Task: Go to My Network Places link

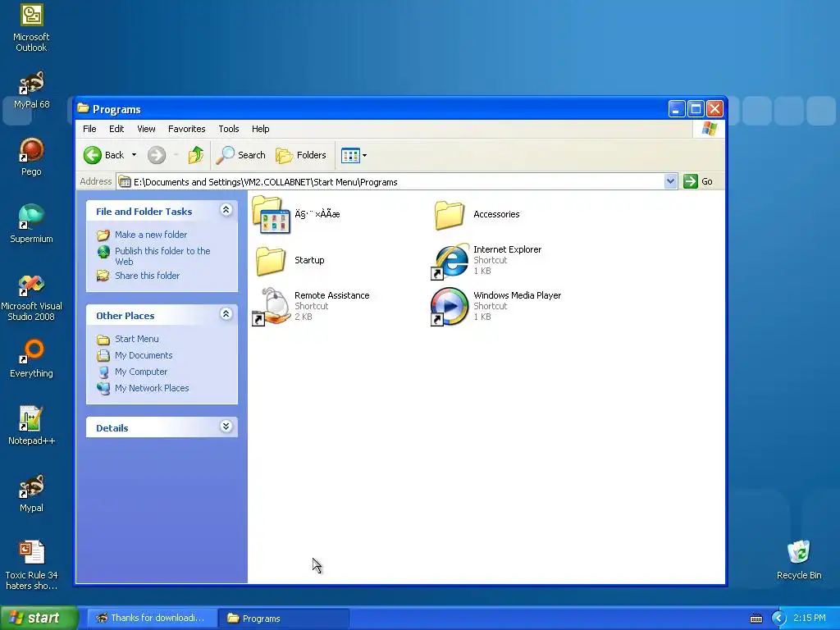Action: 152,388
